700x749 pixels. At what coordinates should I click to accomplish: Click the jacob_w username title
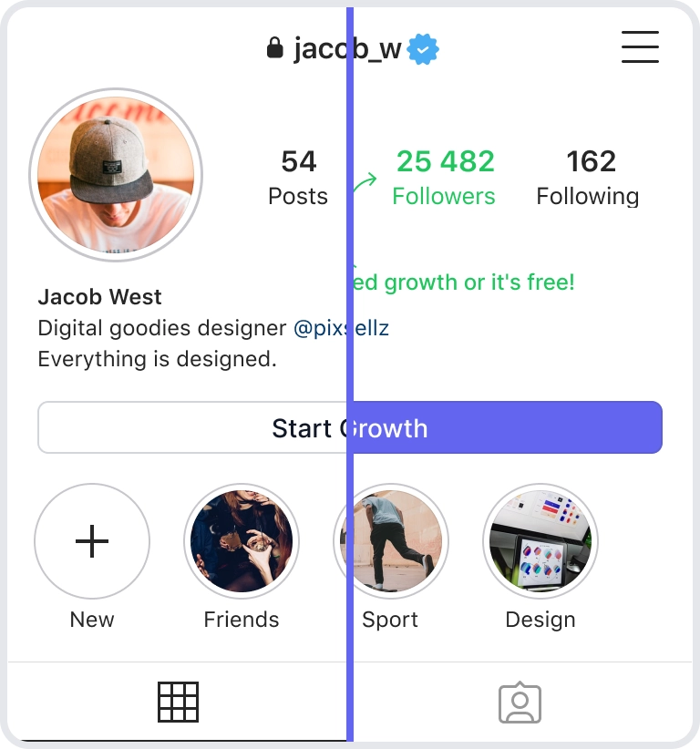[x=347, y=48]
